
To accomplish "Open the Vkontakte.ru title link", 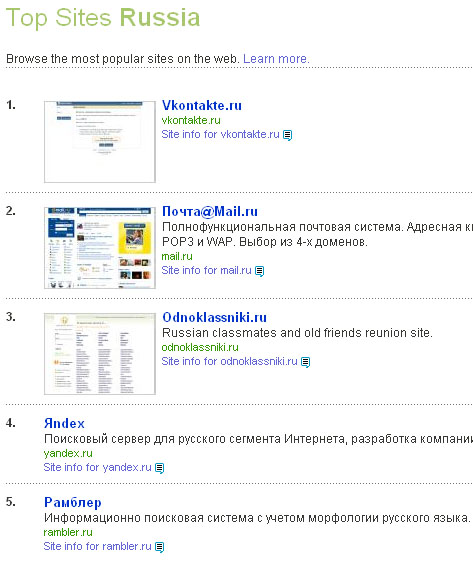I will 202,105.
